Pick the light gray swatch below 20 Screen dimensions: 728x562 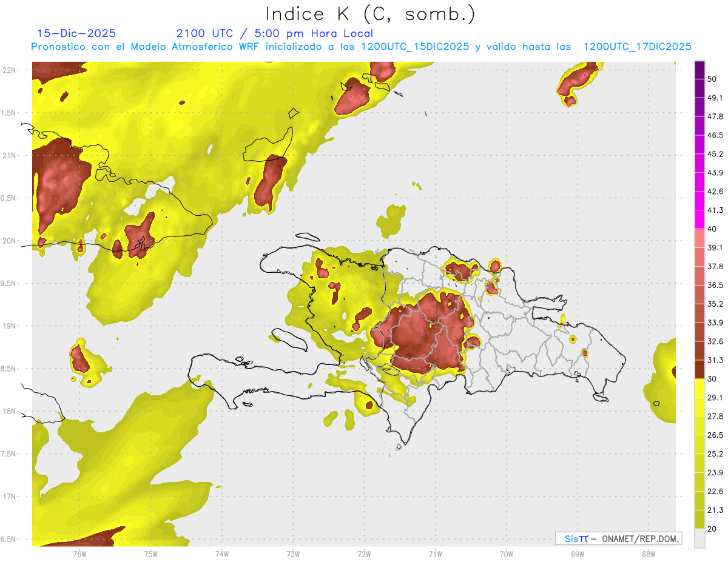click(699, 538)
